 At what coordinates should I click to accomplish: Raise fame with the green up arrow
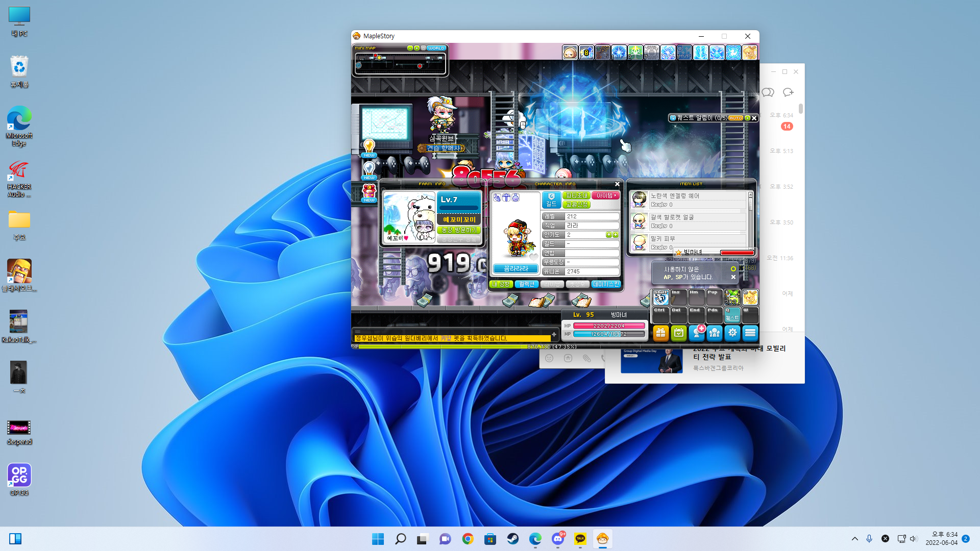608,235
